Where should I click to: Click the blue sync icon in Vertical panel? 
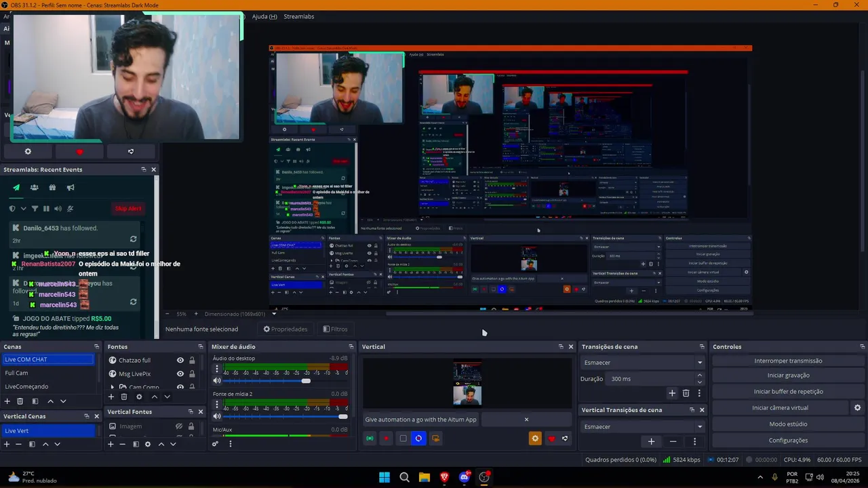418,439
